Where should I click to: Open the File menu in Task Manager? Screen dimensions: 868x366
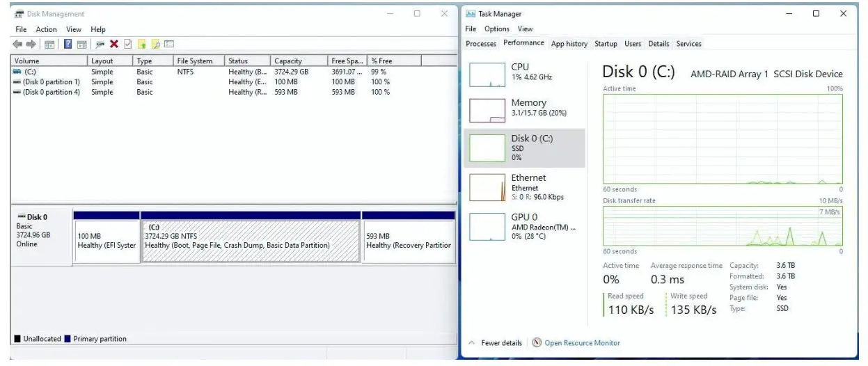(471, 29)
